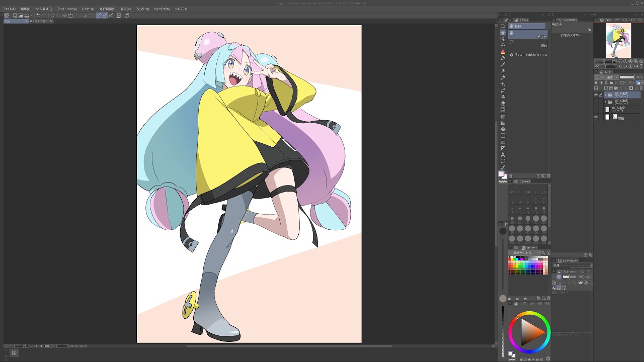
Task: Toggle visibility of レイヤー 1 layer
Action: pos(596,110)
